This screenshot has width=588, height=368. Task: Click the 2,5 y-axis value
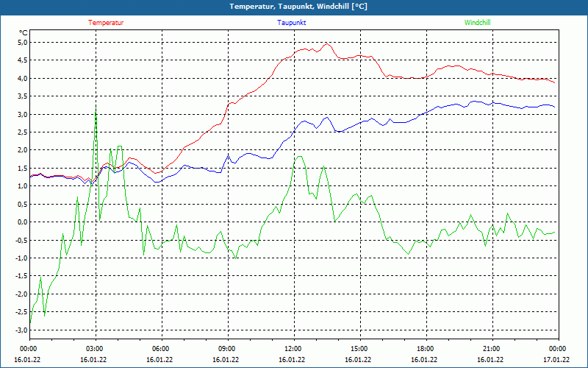[24, 132]
